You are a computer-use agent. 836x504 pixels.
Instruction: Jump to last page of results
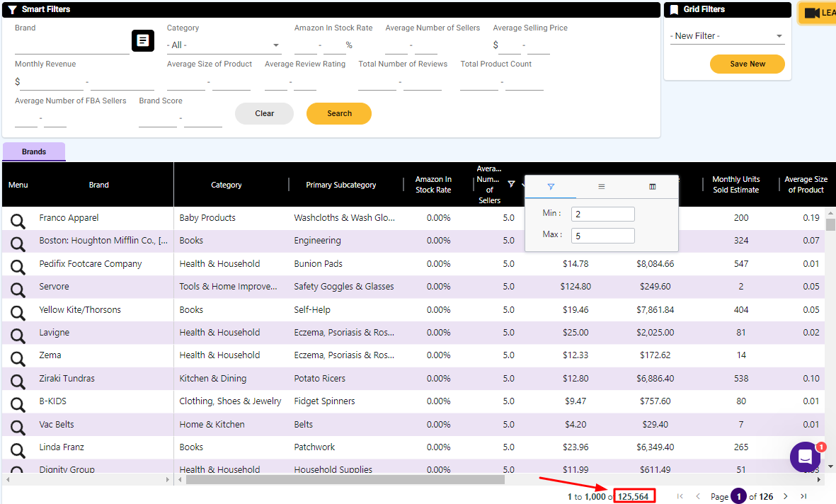click(803, 496)
